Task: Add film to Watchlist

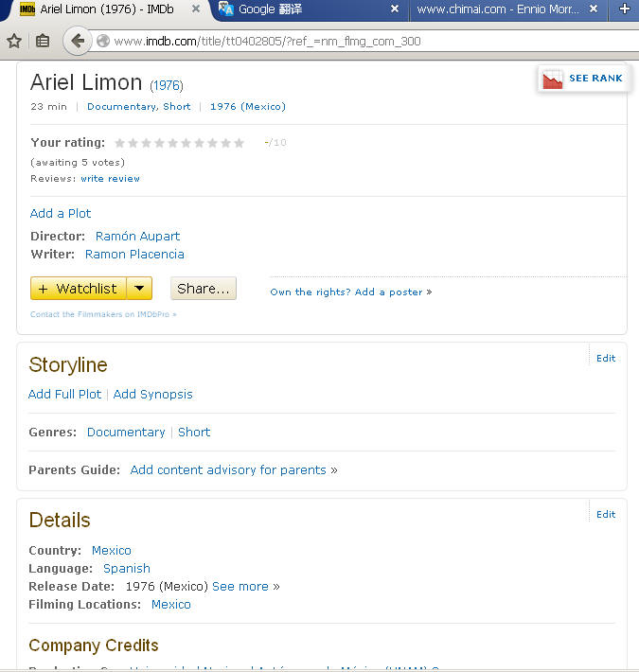Action: point(79,289)
